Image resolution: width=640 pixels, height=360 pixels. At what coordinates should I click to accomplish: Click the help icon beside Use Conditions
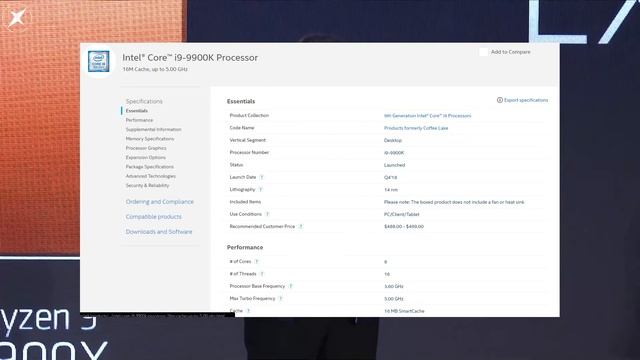[x=267, y=214]
